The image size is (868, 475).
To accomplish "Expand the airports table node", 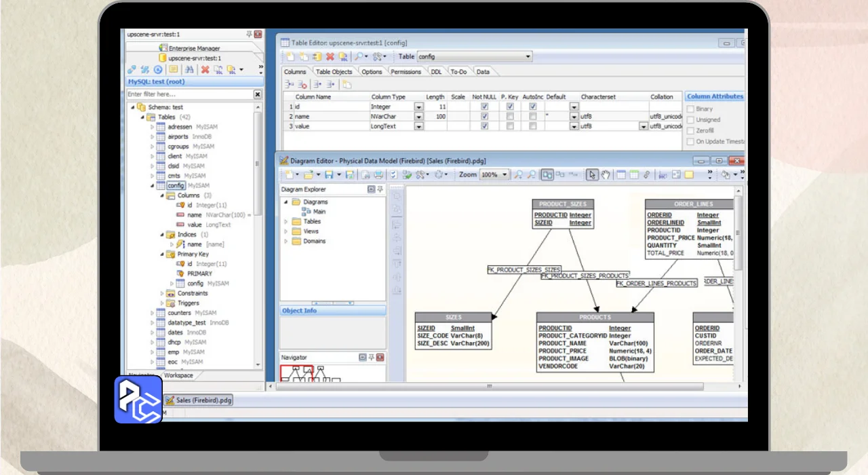I will coord(153,136).
